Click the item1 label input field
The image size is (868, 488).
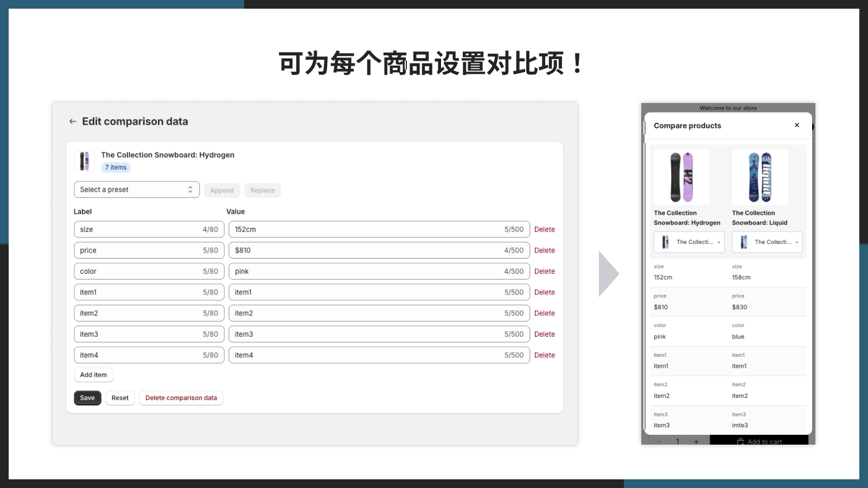[149, 292]
